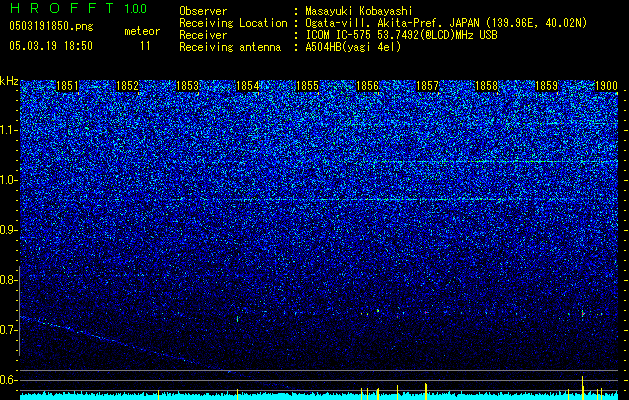The width and height of the screenshot is (629, 400).
Task: Select the file name 0503191850.png
Action: (51, 27)
